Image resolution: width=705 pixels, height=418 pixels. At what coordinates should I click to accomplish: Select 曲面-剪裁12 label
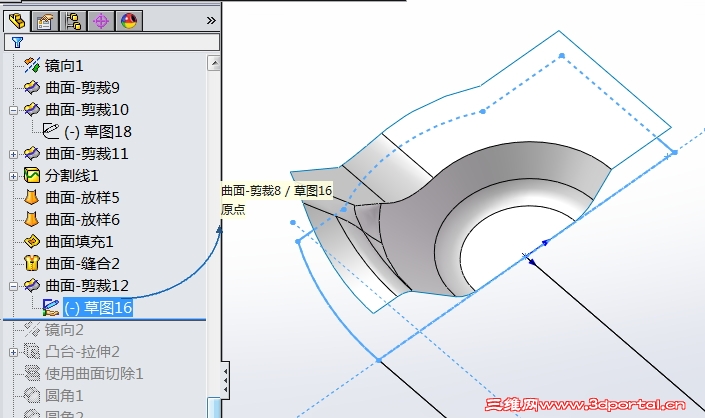pyautogui.click(x=87, y=286)
